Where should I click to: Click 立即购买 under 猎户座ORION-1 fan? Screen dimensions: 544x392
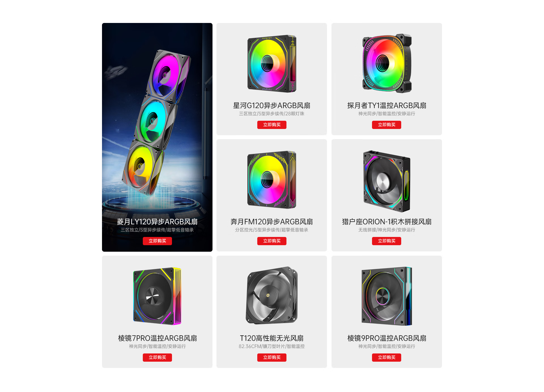click(386, 241)
